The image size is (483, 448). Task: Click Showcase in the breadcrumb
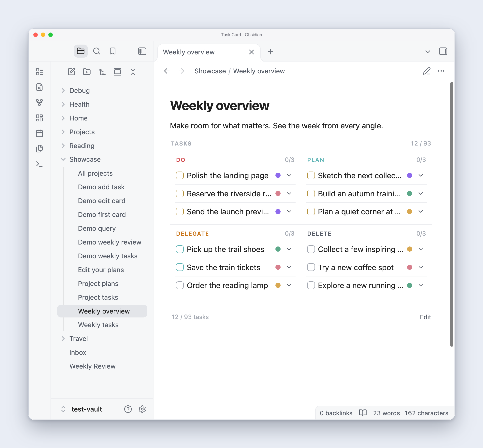[210, 71]
